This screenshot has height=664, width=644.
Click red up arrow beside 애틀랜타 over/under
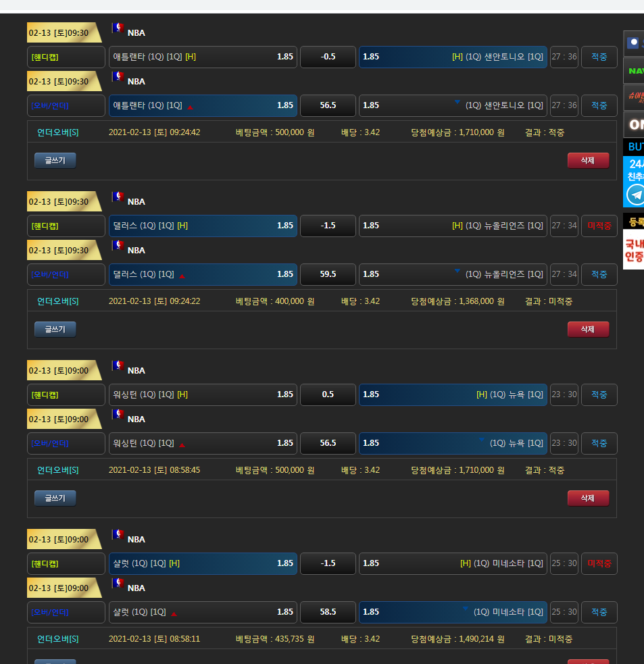190,107
